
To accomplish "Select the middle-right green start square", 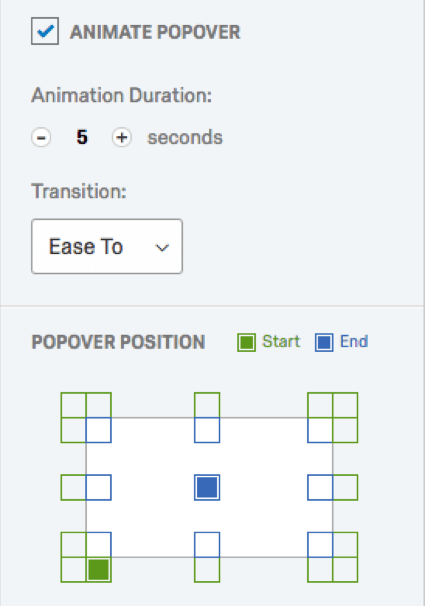I will point(345,487).
